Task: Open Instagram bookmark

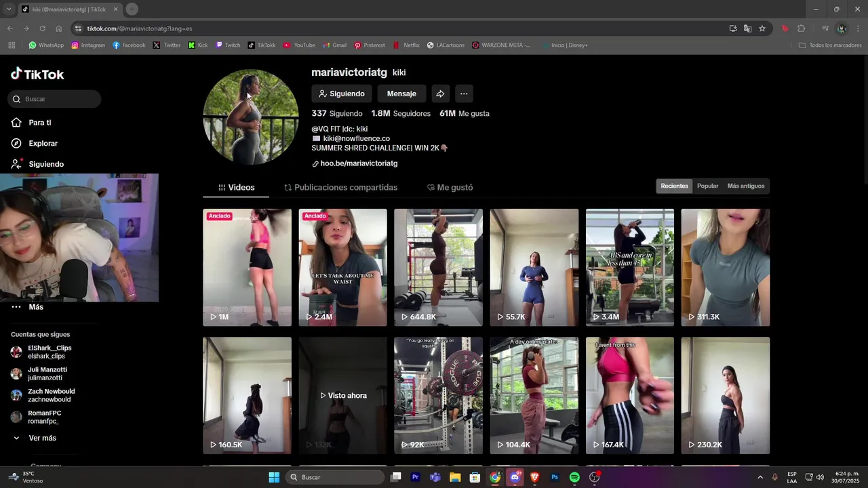Action: click(x=88, y=45)
